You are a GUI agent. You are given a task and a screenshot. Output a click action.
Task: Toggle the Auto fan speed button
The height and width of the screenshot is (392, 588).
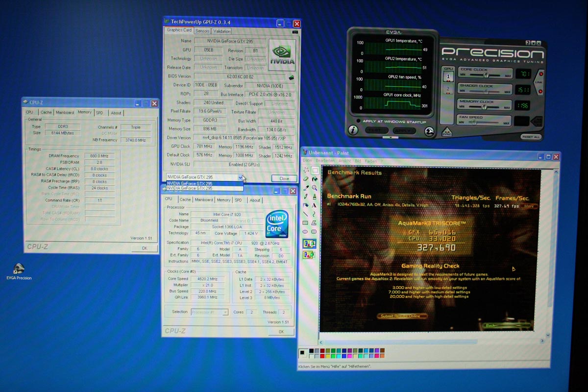coord(537,122)
